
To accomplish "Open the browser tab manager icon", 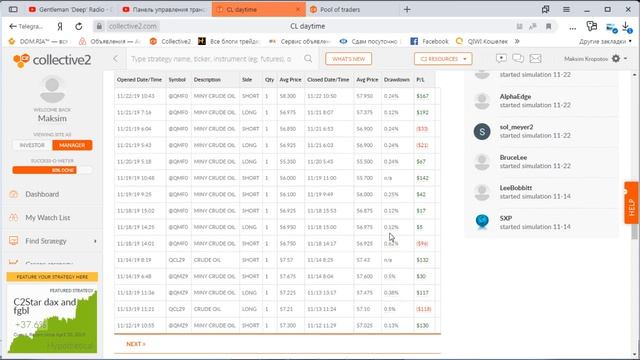I will 545,9.
